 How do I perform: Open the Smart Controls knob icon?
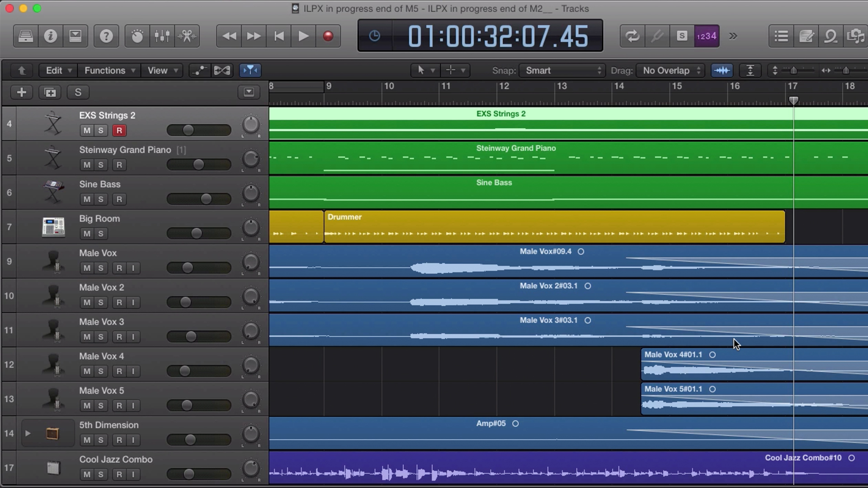(137, 36)
